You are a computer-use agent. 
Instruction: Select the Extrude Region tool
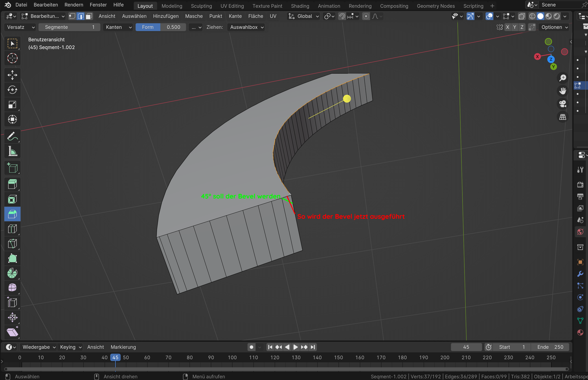coord(12,184)
